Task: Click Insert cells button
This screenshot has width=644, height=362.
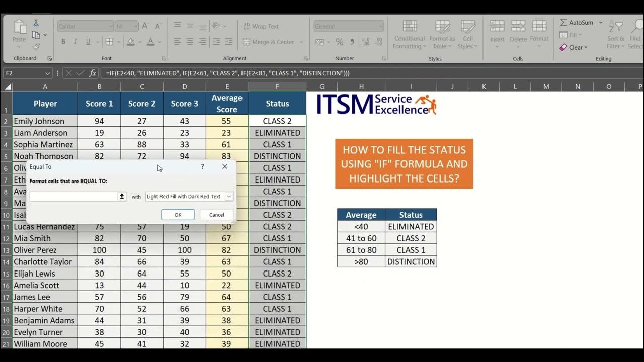Action: click(497, 34)
